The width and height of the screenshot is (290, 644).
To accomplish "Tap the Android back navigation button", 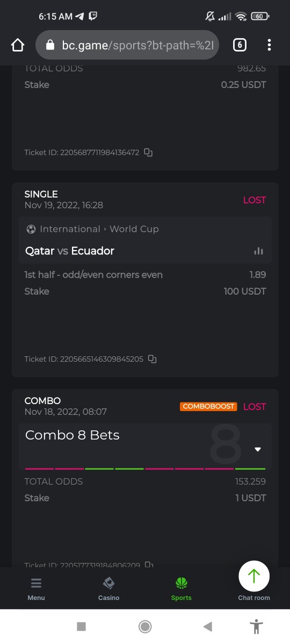I will (208, 626).
